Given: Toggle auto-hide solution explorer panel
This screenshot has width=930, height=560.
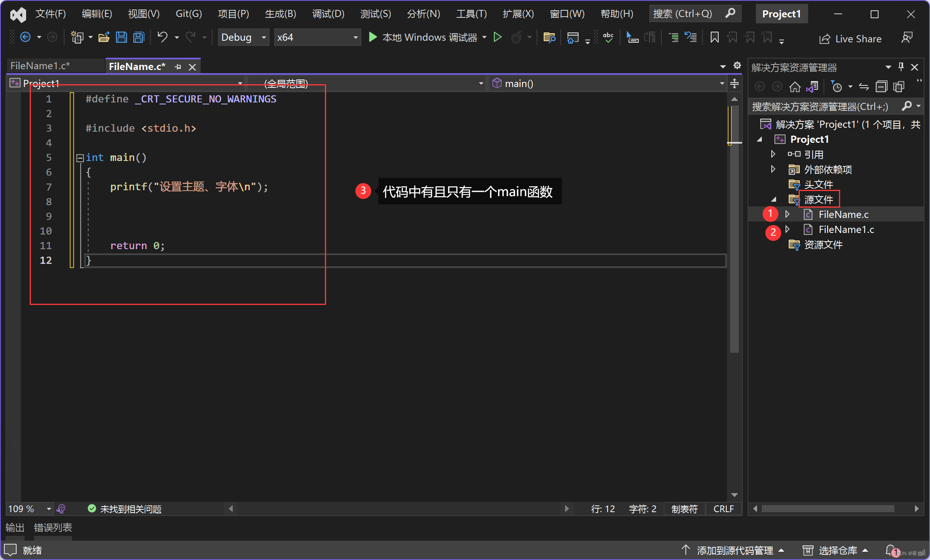Looking at the screenshot, I should 902,66.
